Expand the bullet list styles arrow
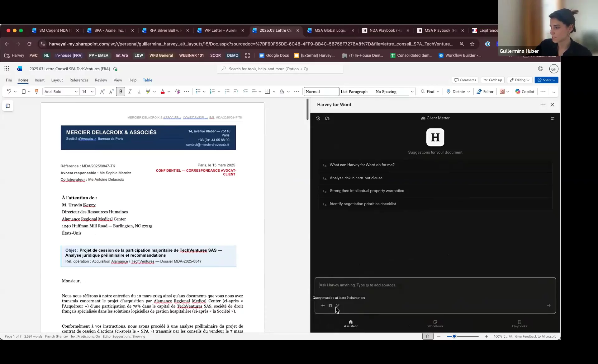 [204, 92]
